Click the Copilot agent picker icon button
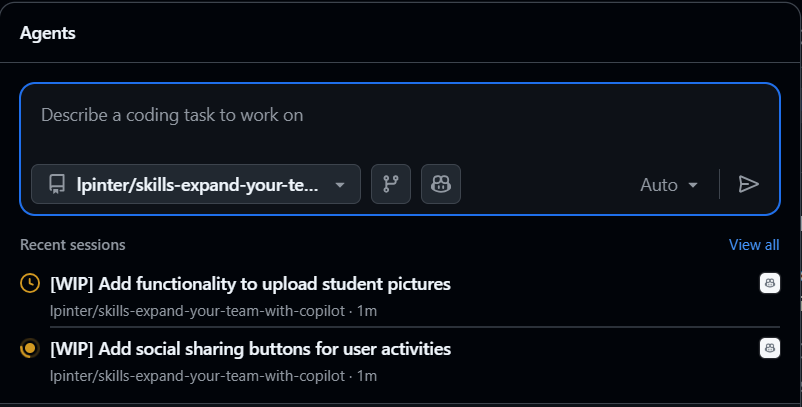The width and height of the screenshot is (802, 407). 440,184
